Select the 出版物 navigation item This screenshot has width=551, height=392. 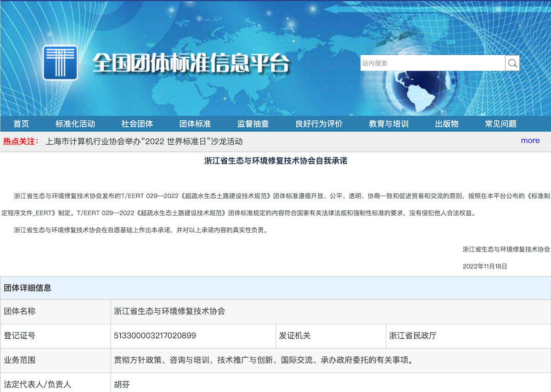447,124
